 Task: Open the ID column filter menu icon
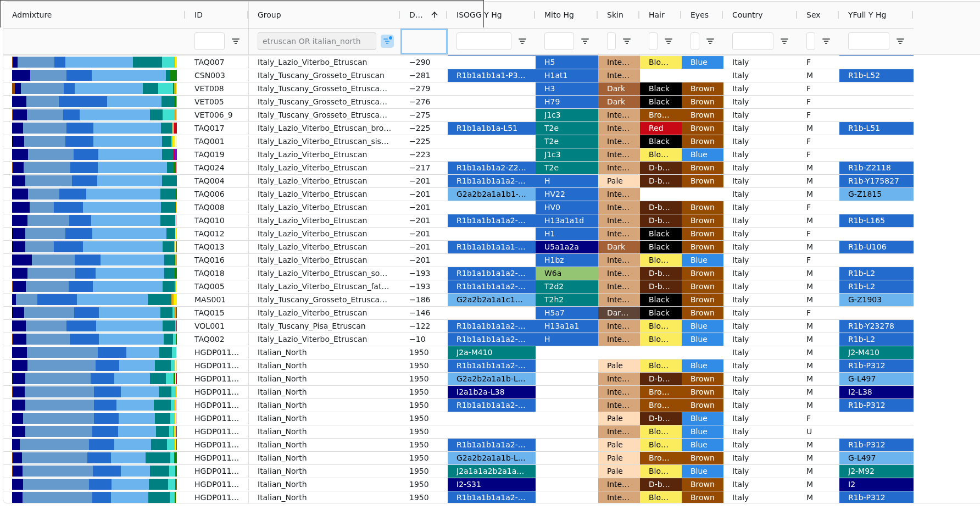pos(236,41)
